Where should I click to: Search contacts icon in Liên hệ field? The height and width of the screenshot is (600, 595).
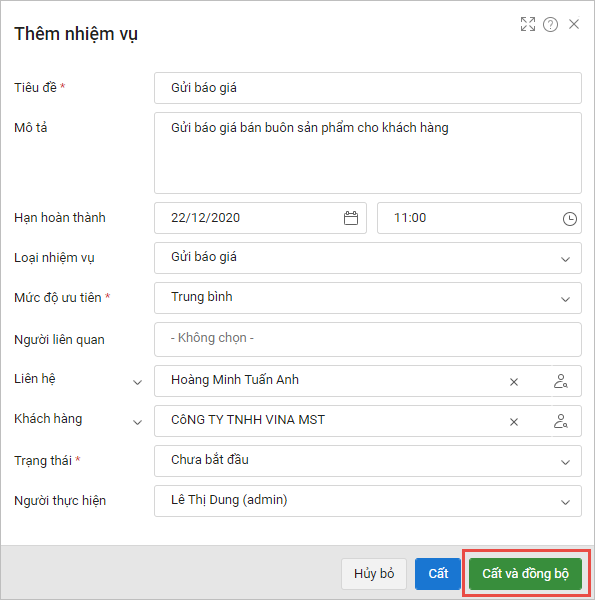[561, 381]
